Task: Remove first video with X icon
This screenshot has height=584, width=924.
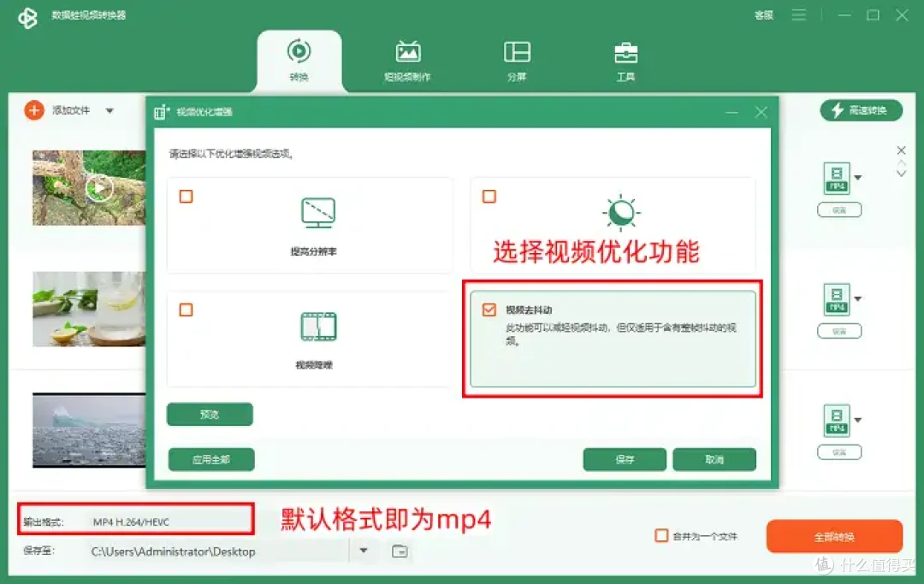Action: pos(901,150)
